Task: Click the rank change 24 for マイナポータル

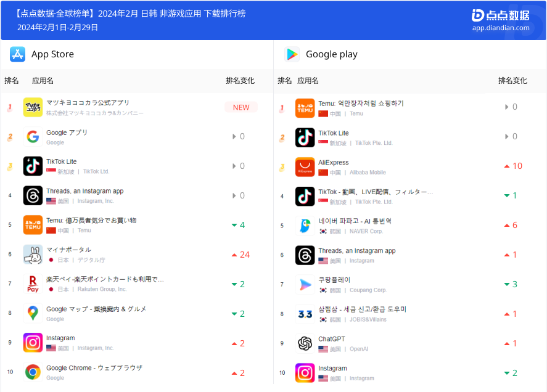Action: (x=241, y=255)
